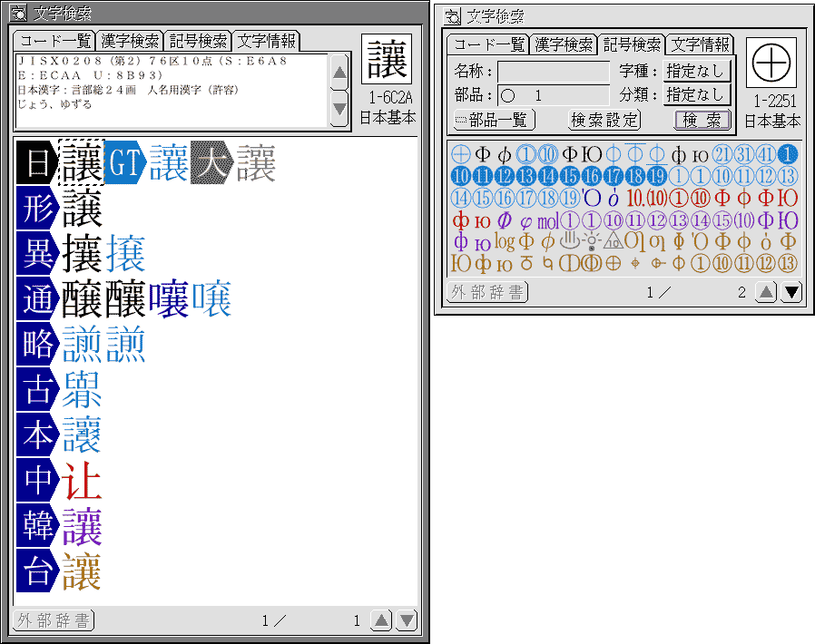Image resolution: width=815 pixels, height=644 pixels.
Task: Click the GT variant tag beside 讓
Action: 125,164
